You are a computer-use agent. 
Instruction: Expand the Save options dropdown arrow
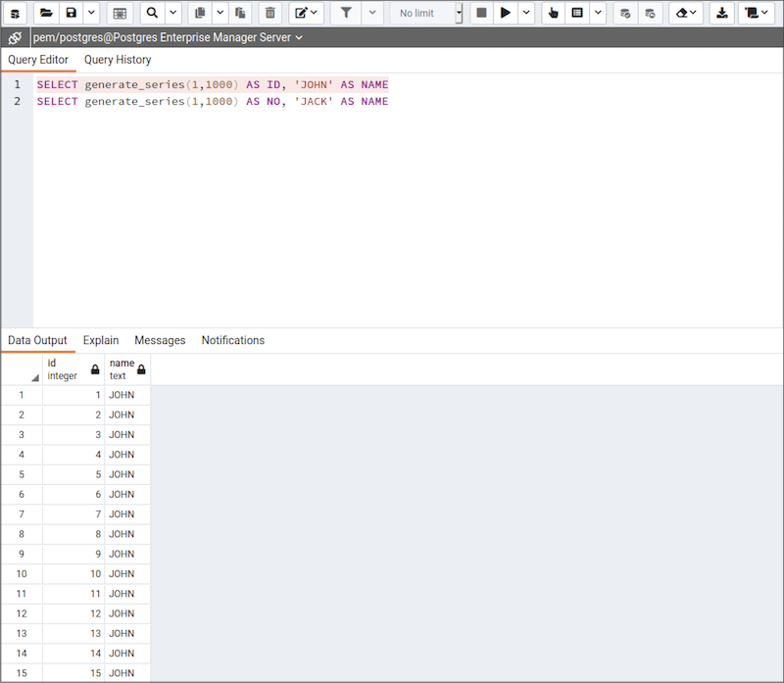point(91,13)
